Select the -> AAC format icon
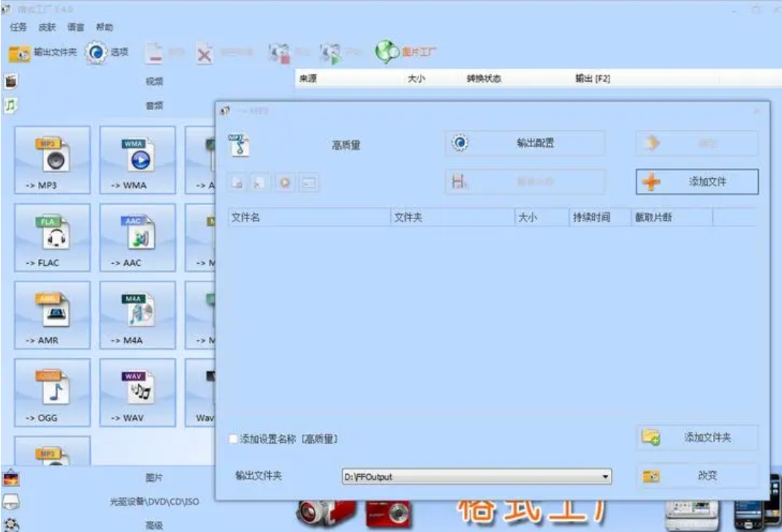 pyautogui.click(x=138, y=237)
